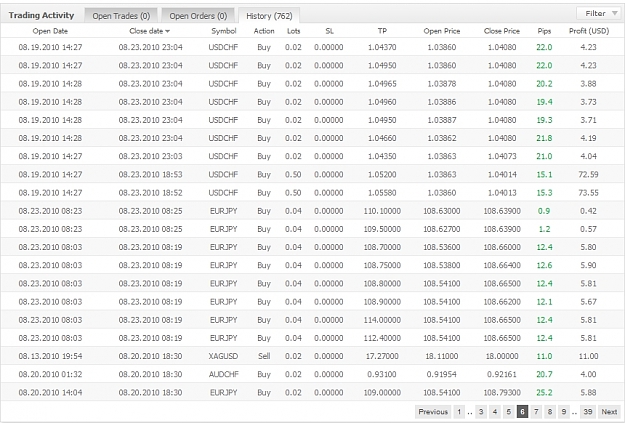The image size is (625, 423).
Task: Select the History (762) tab
Action: point(269,16)
